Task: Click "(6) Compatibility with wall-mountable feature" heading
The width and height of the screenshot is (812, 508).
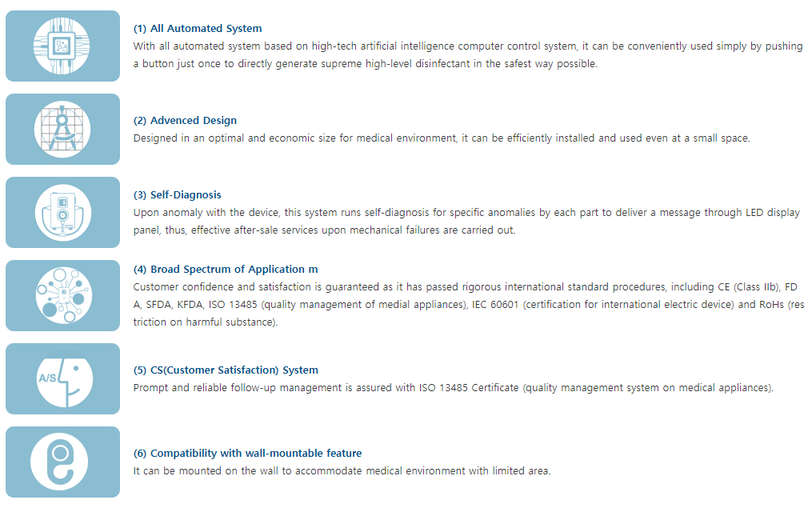Action: [247, 454]
